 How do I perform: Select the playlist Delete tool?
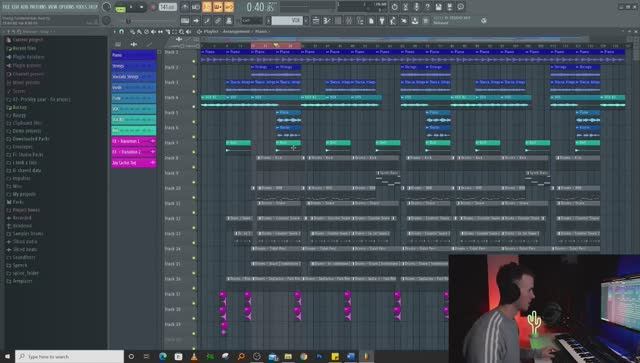(x=146, y=31)
